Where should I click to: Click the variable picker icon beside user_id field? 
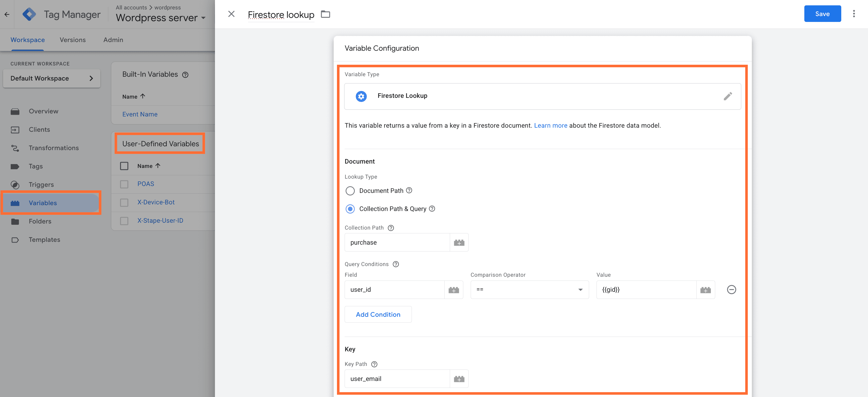click(453, 290)
